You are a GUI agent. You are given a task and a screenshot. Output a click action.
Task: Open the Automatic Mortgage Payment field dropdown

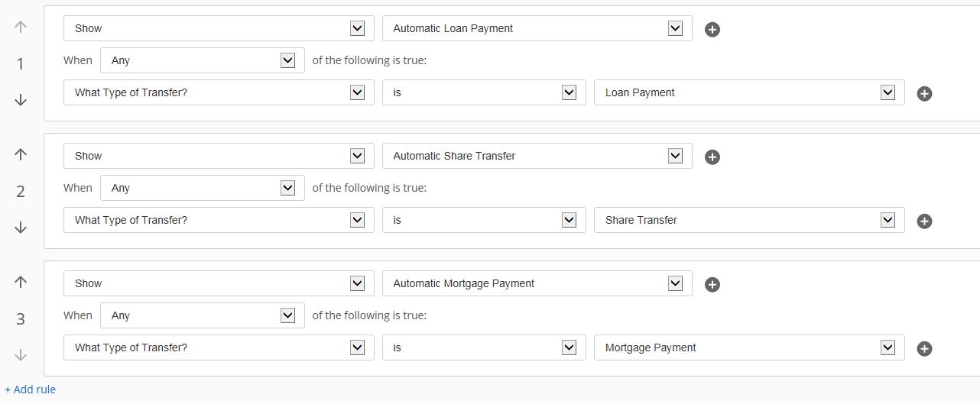click(x=537, y=283)
